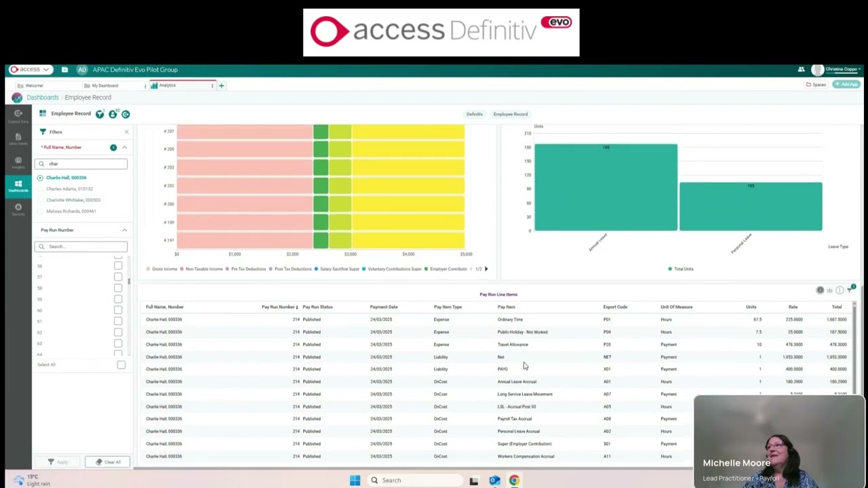The image size is (868, 488).
Task: Click the chart icon above Pay Run Line Items
Action: point(829,290)
